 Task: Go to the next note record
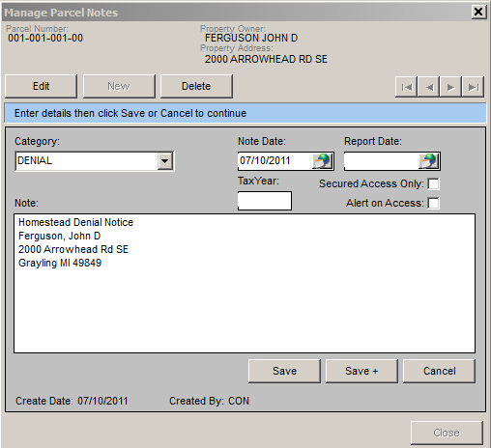coord(450,87)
